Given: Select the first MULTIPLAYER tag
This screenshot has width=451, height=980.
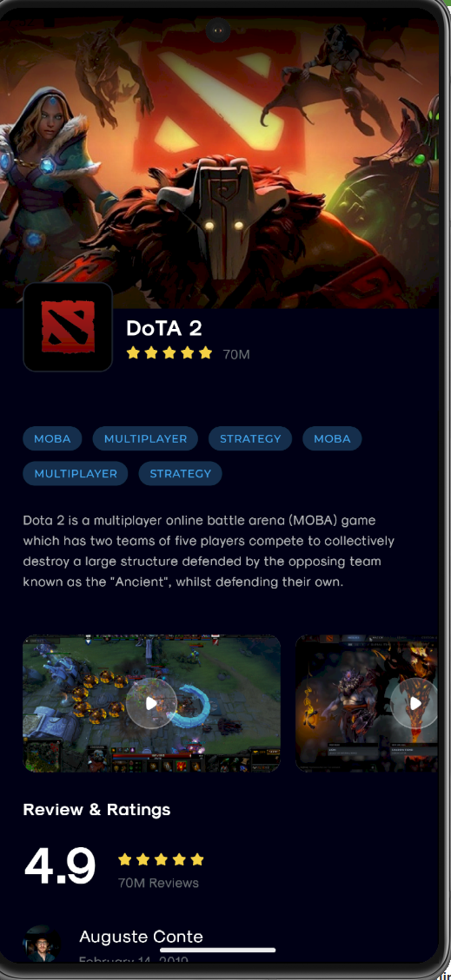Looking at the screenshot, I should (145, 438).
